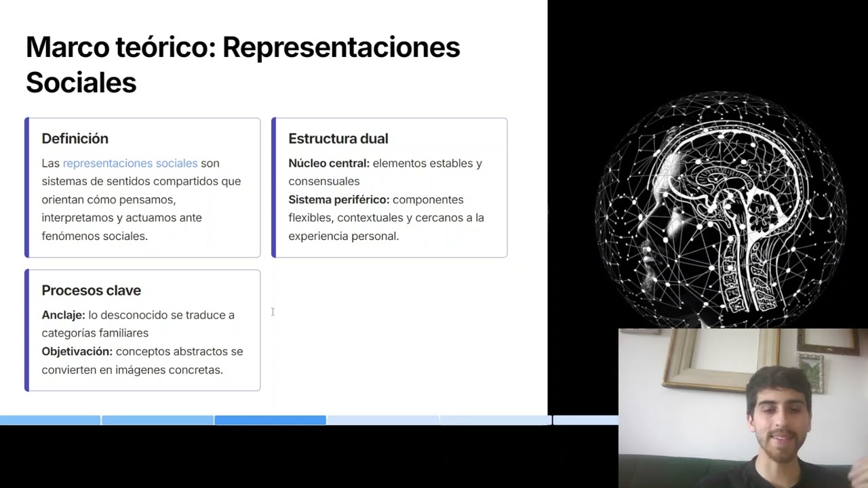This screenshot has height=488, width=868.
Task: Jump to the fifth progress bar segment
Action: [495, 420]
